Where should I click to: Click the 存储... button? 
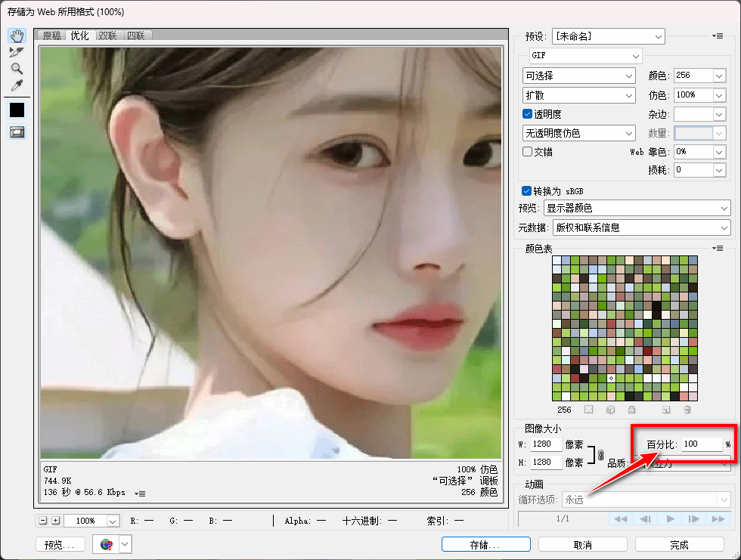pos(485,544)
